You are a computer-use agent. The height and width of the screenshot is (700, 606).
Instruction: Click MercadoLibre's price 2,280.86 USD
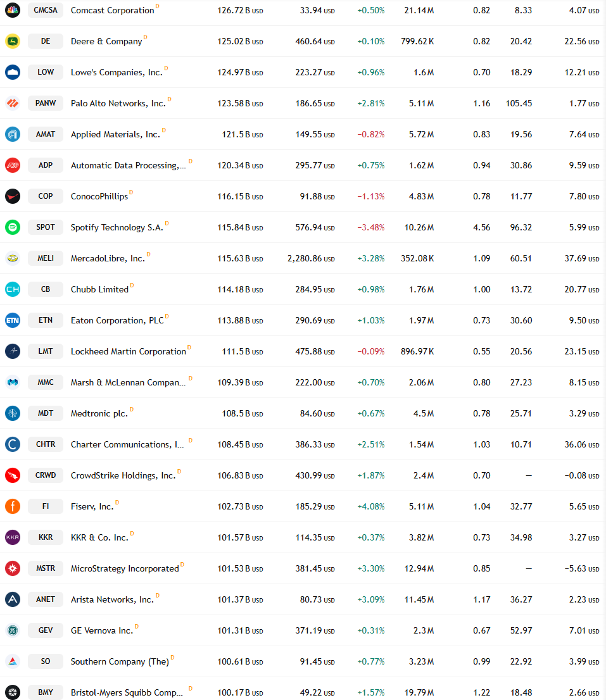click(x=311, y=258)
